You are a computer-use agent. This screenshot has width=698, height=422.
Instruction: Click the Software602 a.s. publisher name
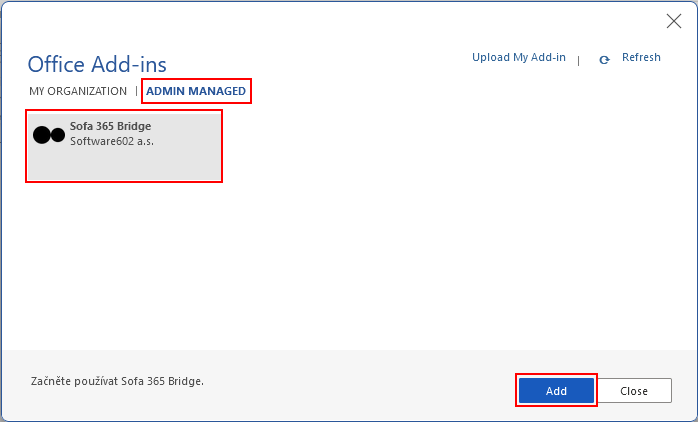pyautogui.click(x=111, y=142)
